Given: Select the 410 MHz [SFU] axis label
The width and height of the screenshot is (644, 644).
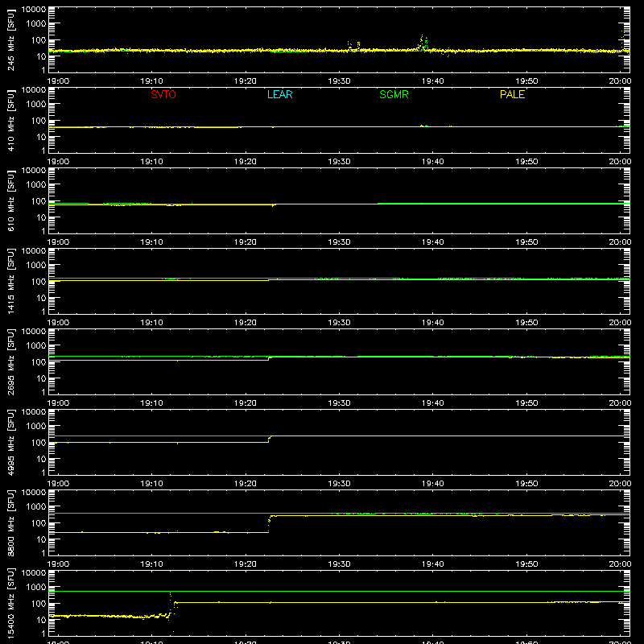Looking at the screenshot, I should click(11, 120).
